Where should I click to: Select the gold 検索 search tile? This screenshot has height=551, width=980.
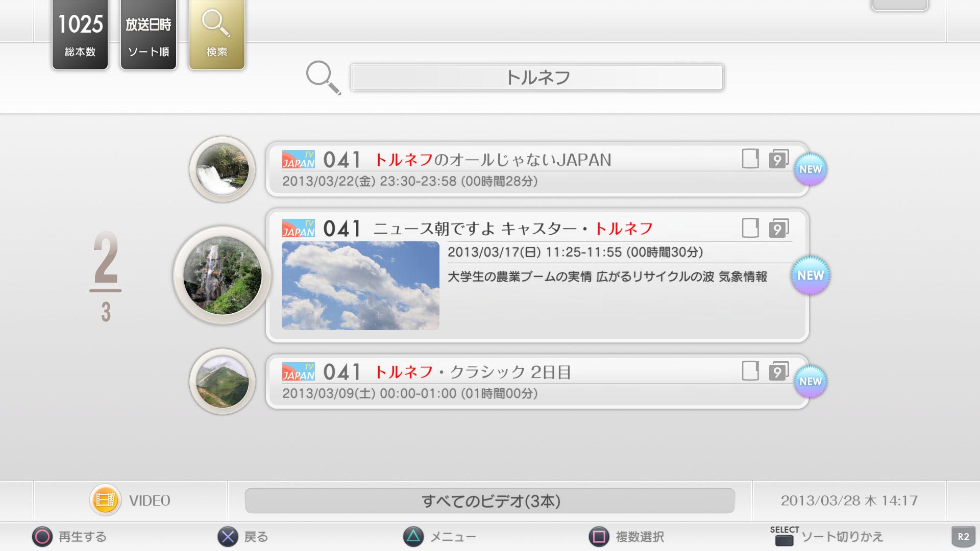click(217, 35)
